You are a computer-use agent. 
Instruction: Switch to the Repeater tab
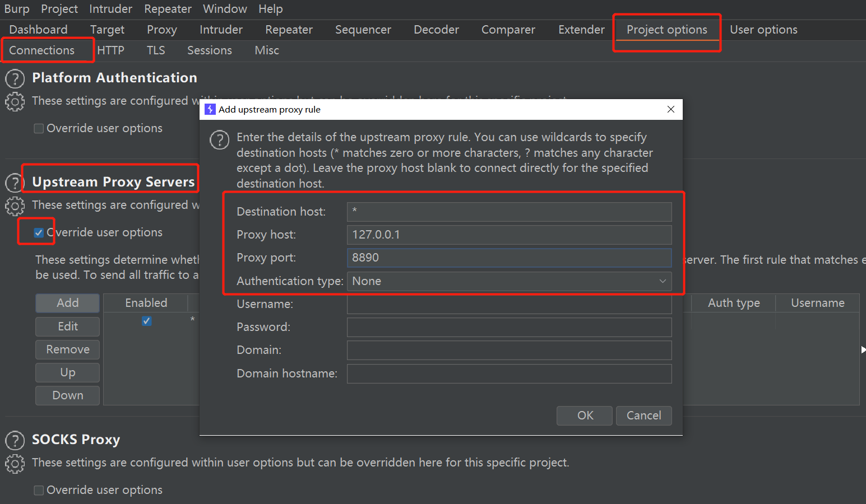[289, 30]
